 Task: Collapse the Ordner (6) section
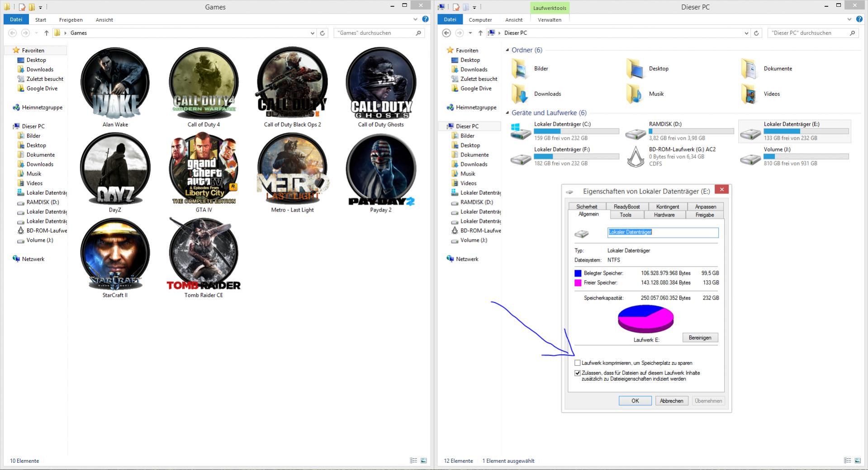(x=508, y=50)
